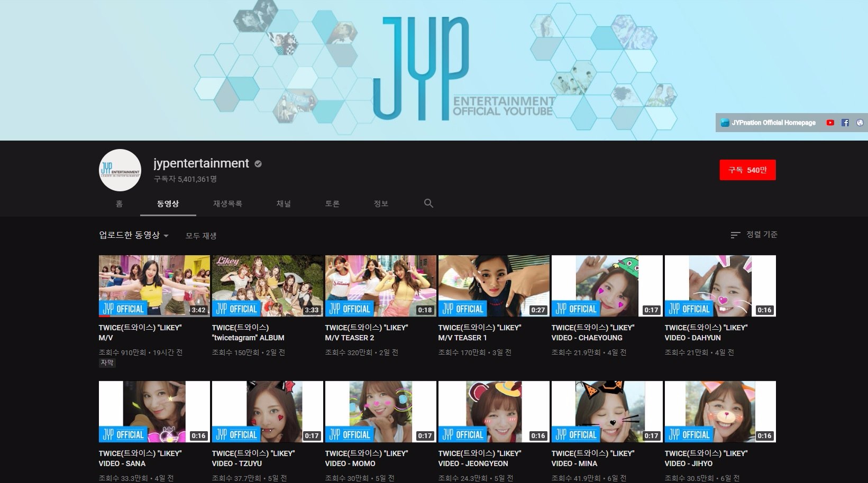Select the 동영상 tab
This screenshot has width=868, height=483.
tap(168, 203)
